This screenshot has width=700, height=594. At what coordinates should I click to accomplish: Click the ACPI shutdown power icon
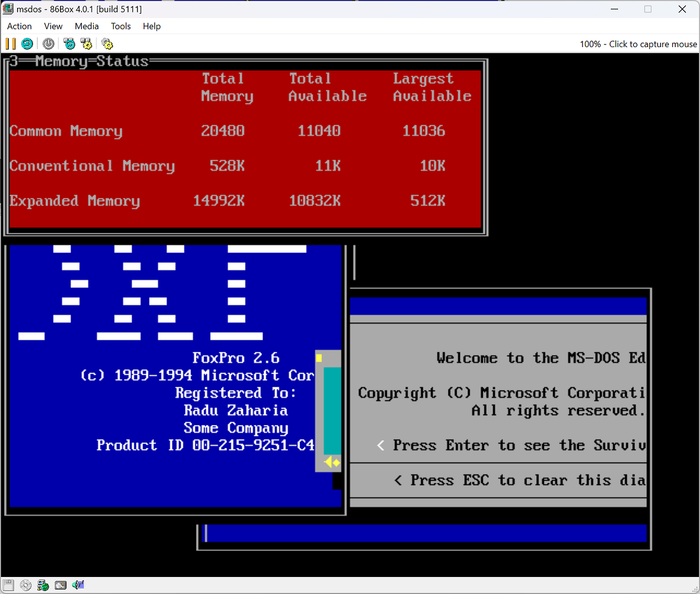pos(48,44)
